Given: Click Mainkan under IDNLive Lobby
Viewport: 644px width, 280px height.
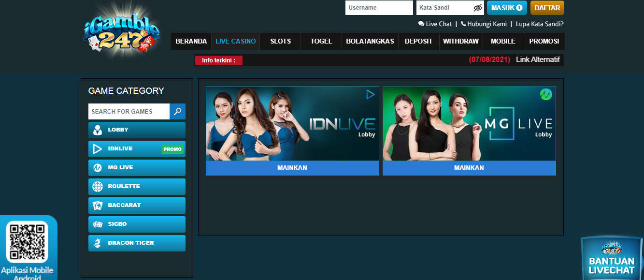Looking at the screenshot, I should pyautogui.click(x=292, y=168).
